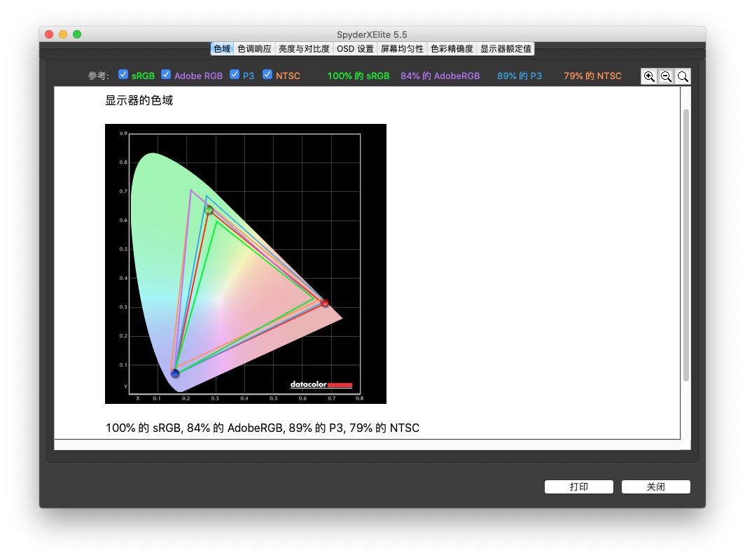
Task: Click the blue primary point marker
Action: 175,373
